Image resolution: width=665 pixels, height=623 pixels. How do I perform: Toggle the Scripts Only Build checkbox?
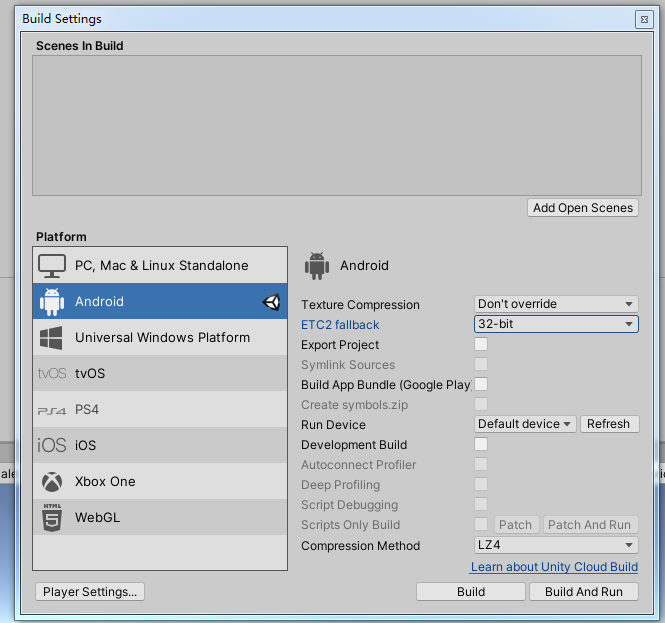click(481, 524)
